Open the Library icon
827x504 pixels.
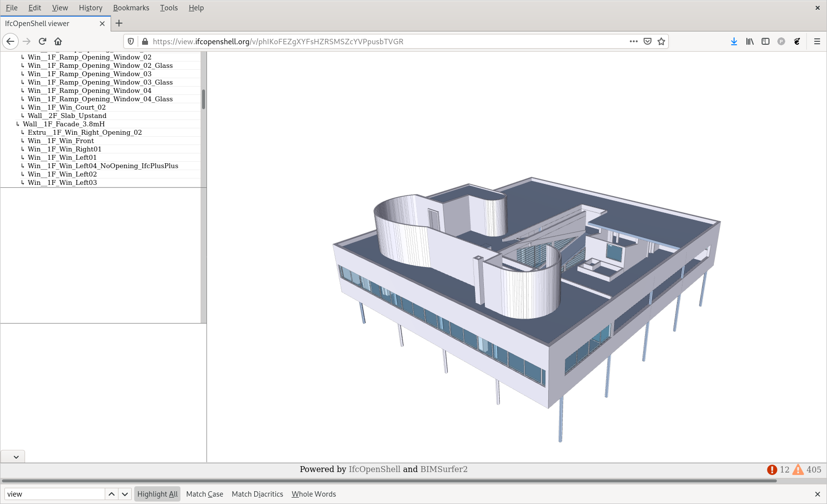750,41
